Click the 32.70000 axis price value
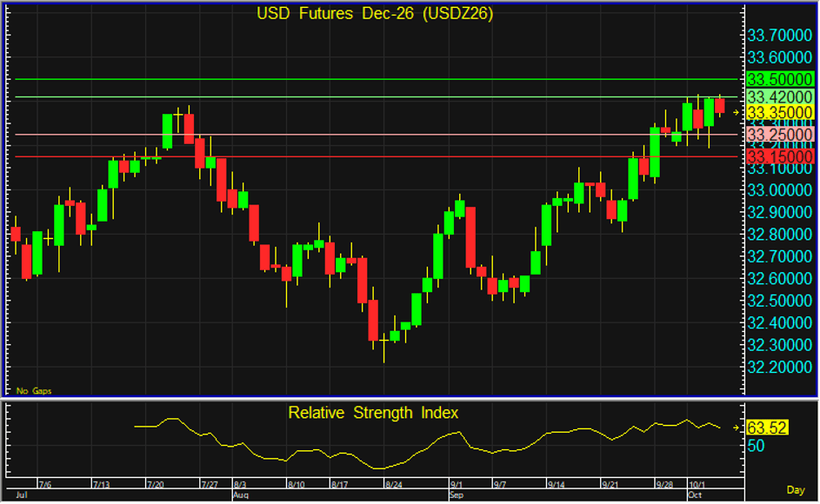This screenshot has width=820, height=504. [780, 256]
